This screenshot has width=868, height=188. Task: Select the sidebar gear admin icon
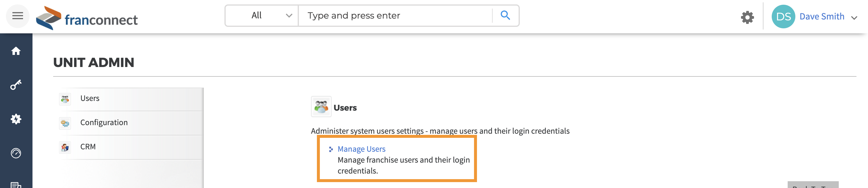pyautogui.click(x=16, y=119)
